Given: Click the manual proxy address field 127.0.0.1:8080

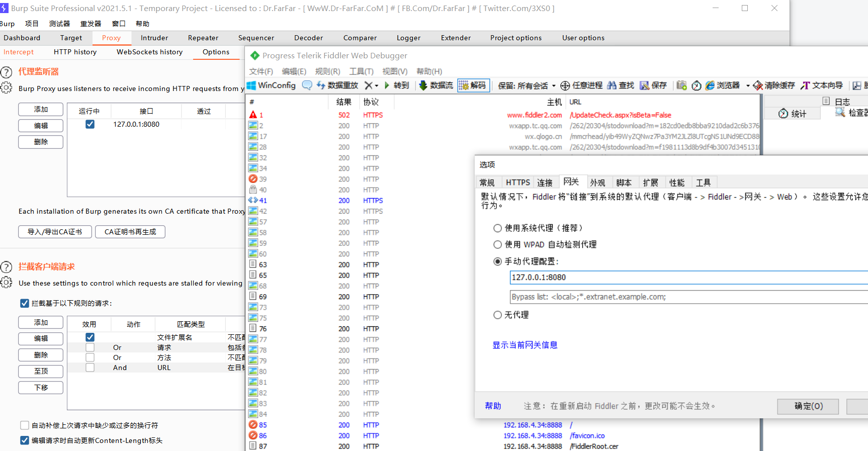Looking at the screenshot, I should point(689,278).
